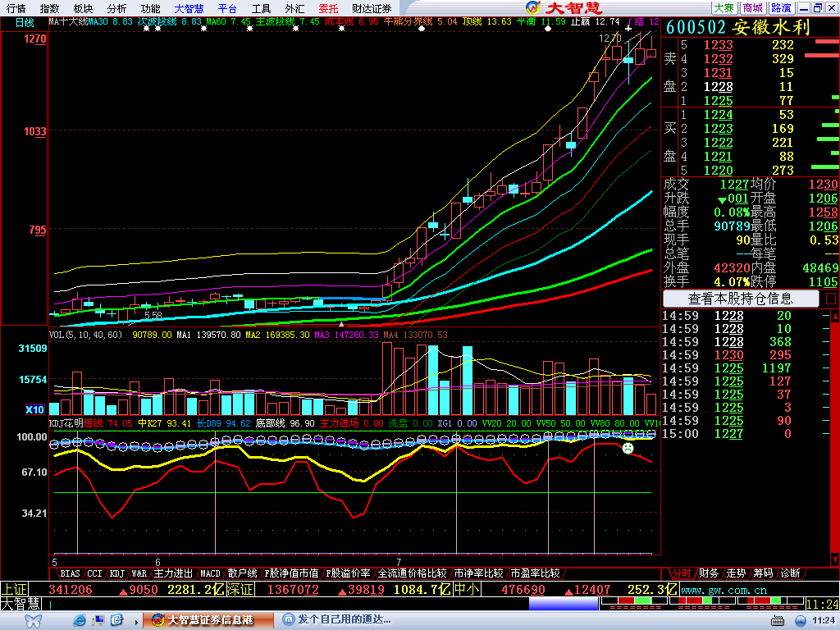Open the 指数 menu
Image resolution: width=840 pixels, height=630 pixels.
point(49,8)
